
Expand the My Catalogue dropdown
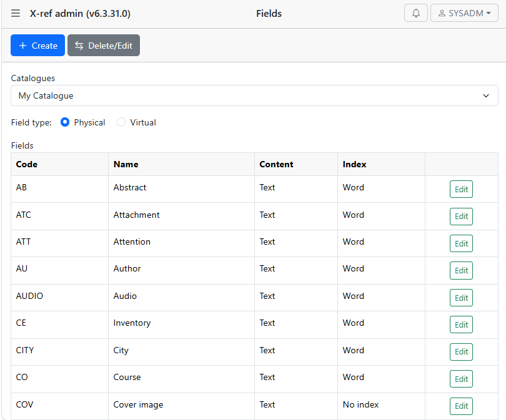(254, 95)
